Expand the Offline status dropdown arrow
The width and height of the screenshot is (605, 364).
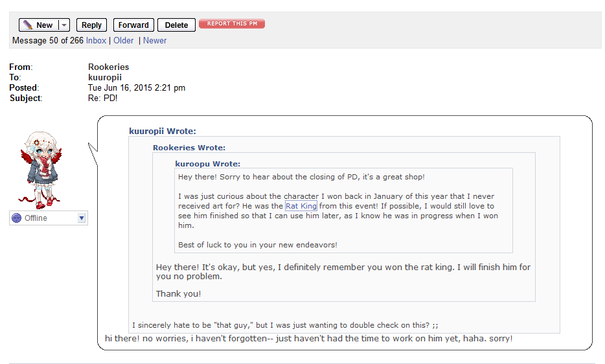click(82, 218)
